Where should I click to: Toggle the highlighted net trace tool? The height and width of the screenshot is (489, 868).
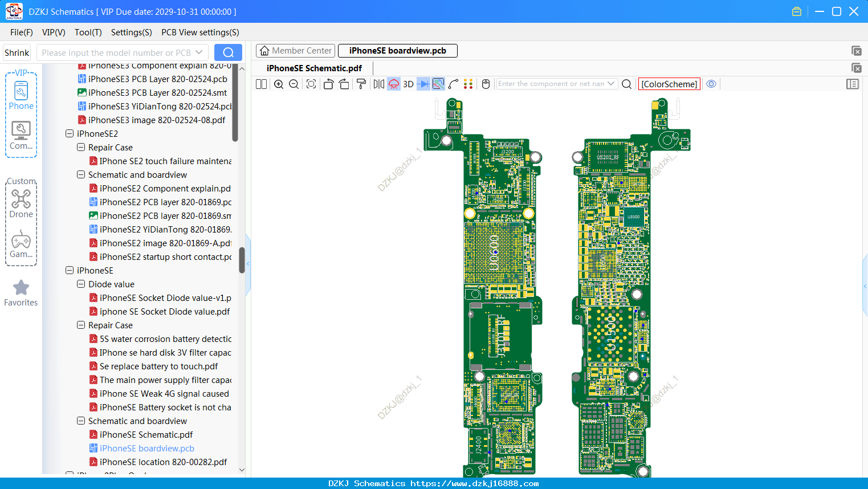coord(438,84)
